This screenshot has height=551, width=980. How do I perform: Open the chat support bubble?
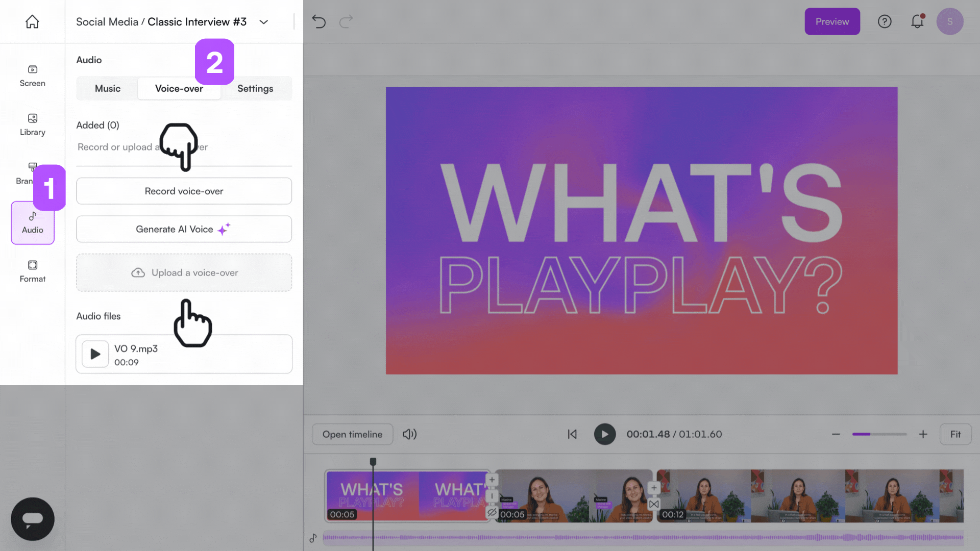tap(32, 519)
